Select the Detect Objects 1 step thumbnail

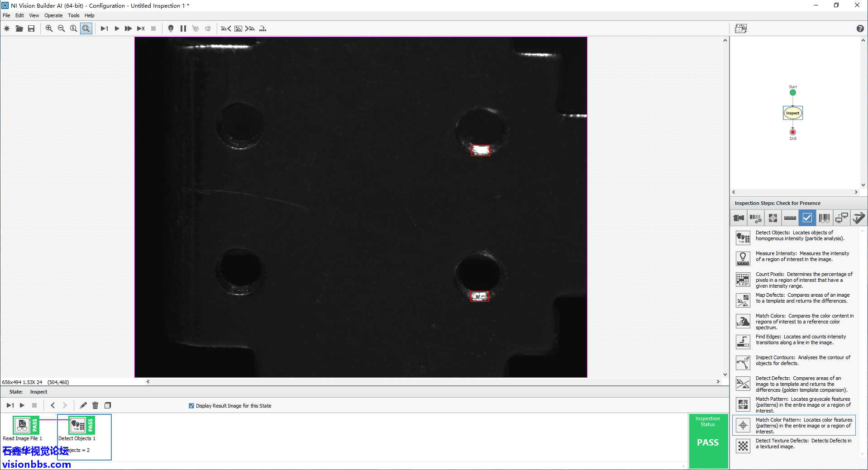[x=77, y=426]
